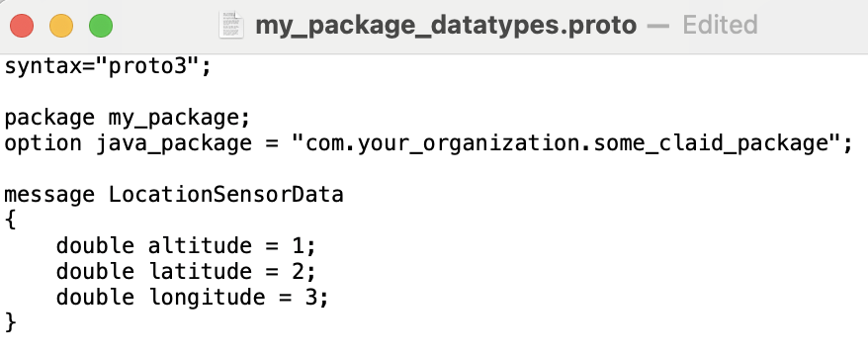The width and height of the screenshot is (868, 356).
Task: Click the green full-screen window button
Action: 101,26
